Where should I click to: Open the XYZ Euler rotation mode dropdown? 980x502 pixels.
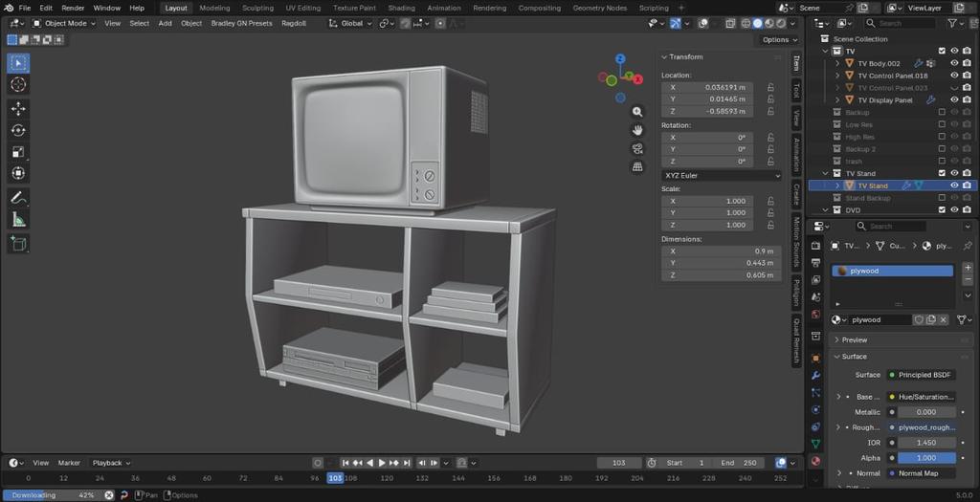pos(722,175)
